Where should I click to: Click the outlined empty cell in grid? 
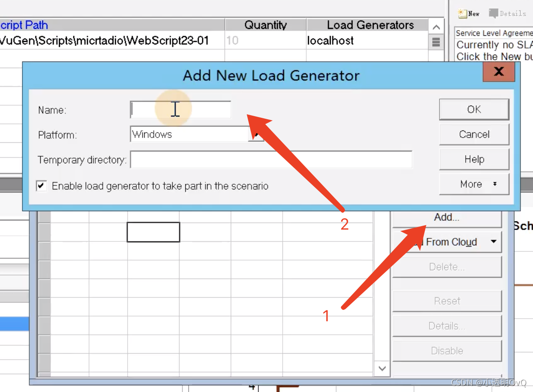[x=153, y=232]
